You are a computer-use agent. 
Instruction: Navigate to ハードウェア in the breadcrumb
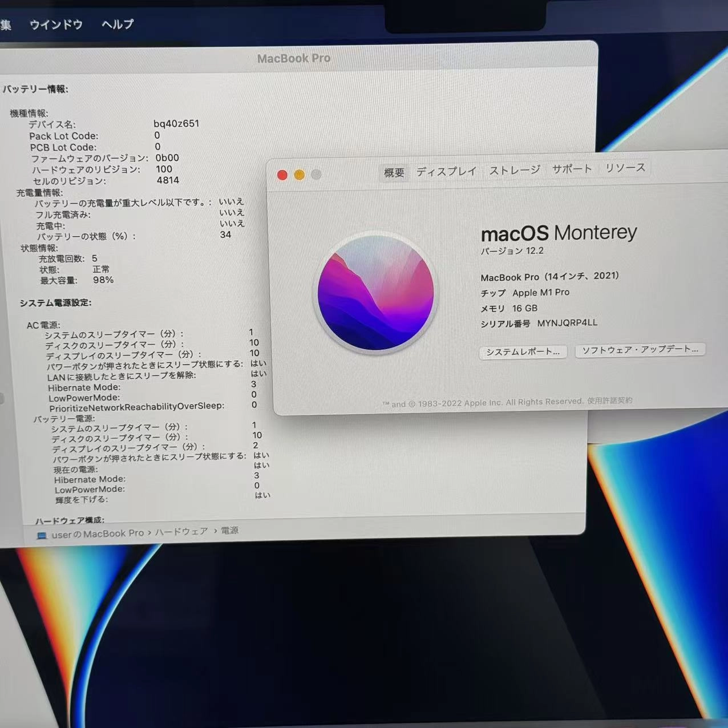point(181,532)
